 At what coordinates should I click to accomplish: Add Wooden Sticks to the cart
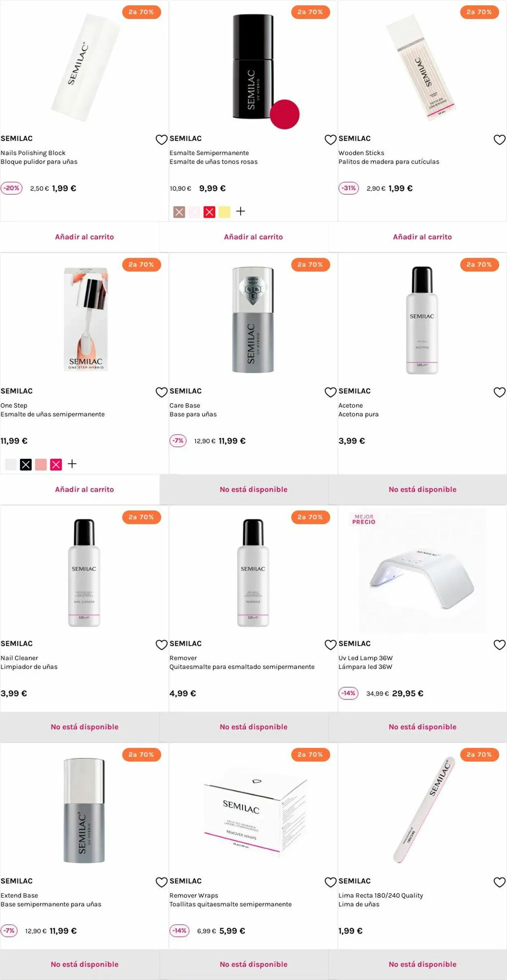coord(422,237)
